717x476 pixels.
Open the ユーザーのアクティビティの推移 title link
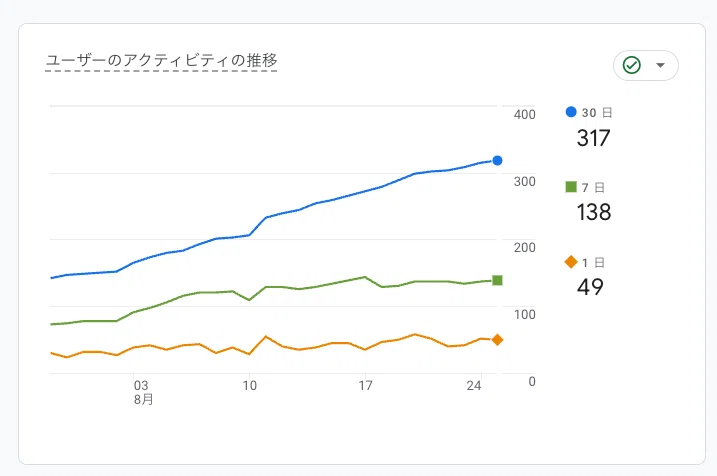[161, 60]
